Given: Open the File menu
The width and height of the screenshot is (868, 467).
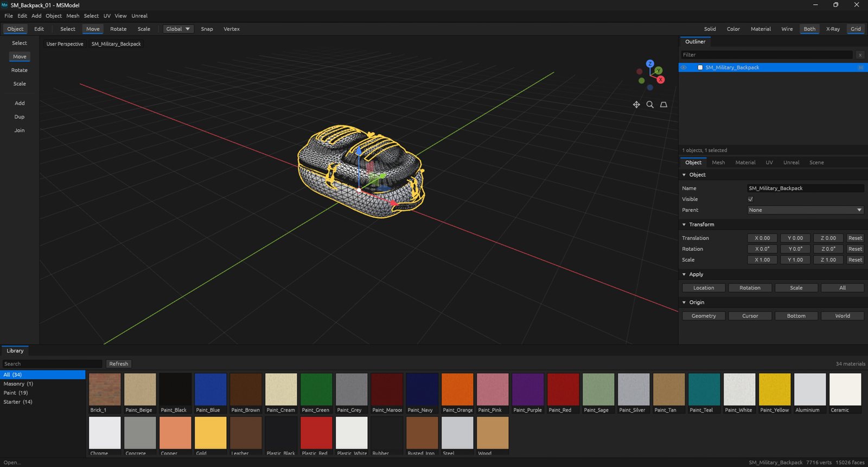Looking at the screenshot, I should (9, 16).
